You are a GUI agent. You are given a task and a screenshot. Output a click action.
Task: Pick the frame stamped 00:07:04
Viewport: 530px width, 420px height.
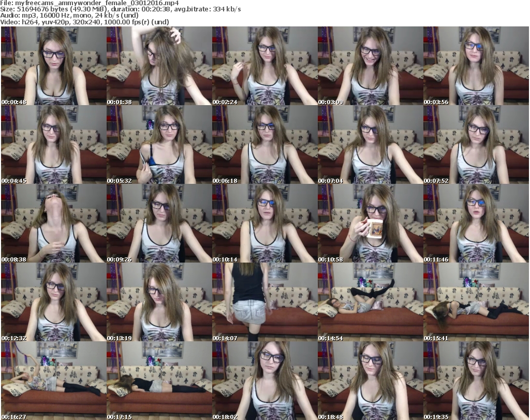point(370,144)
